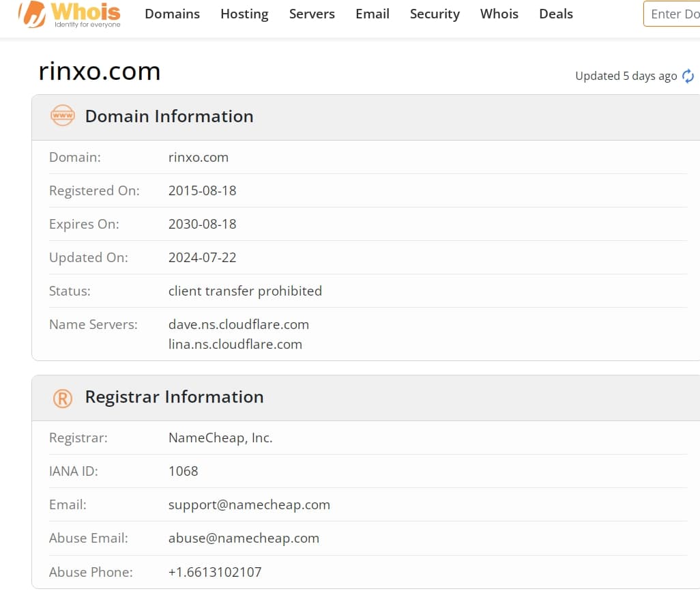Open the Servers menu

click(312, 14)
